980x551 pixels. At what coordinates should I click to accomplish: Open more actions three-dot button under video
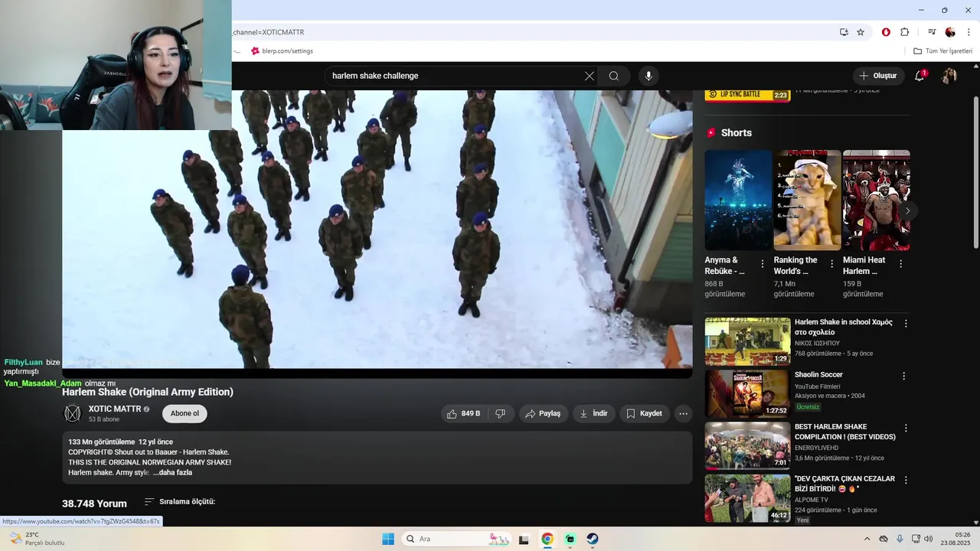(x=683, y=413)
